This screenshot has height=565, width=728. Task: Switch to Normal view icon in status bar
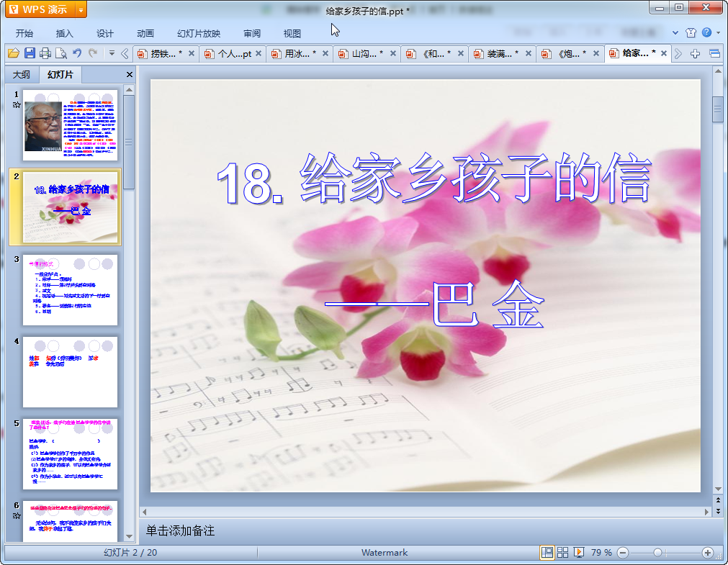click(x=547, y=553)
